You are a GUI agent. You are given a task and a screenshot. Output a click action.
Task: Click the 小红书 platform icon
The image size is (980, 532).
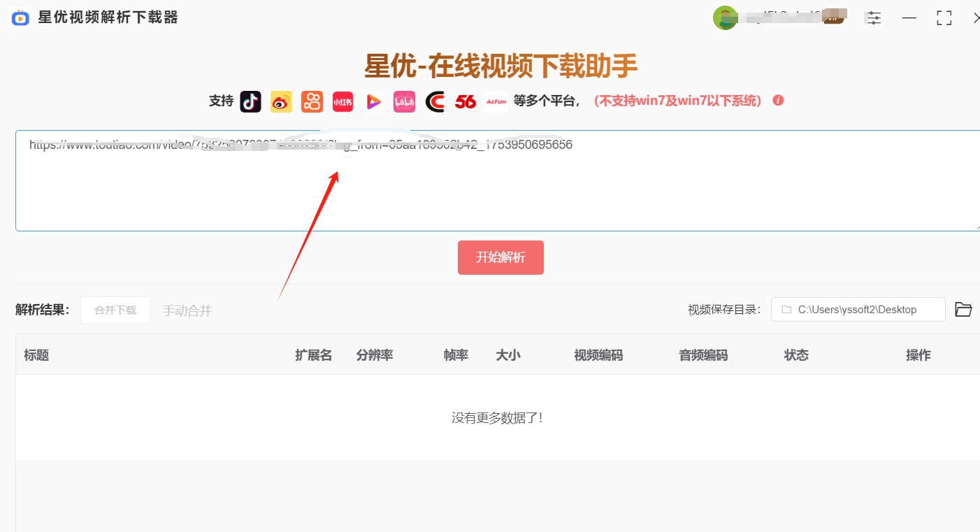pos(343,101)
